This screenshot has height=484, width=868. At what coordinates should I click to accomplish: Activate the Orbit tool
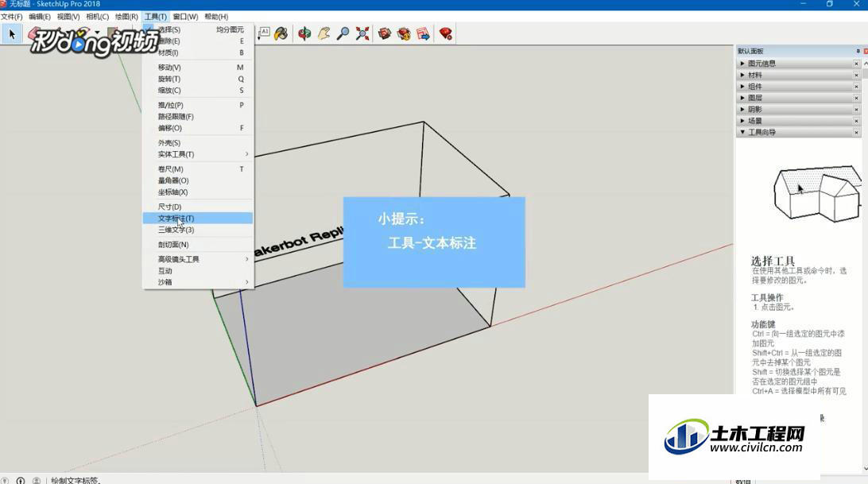[304, 34]
